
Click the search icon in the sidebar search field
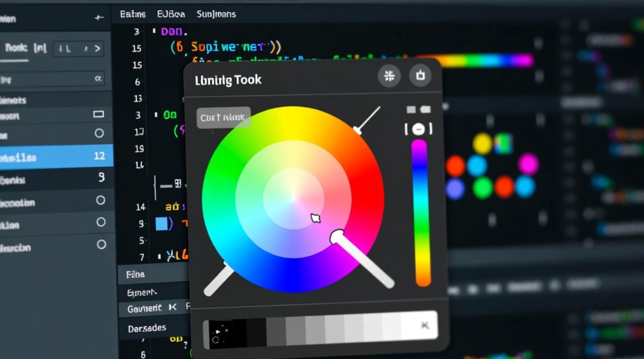pos(98,79)
